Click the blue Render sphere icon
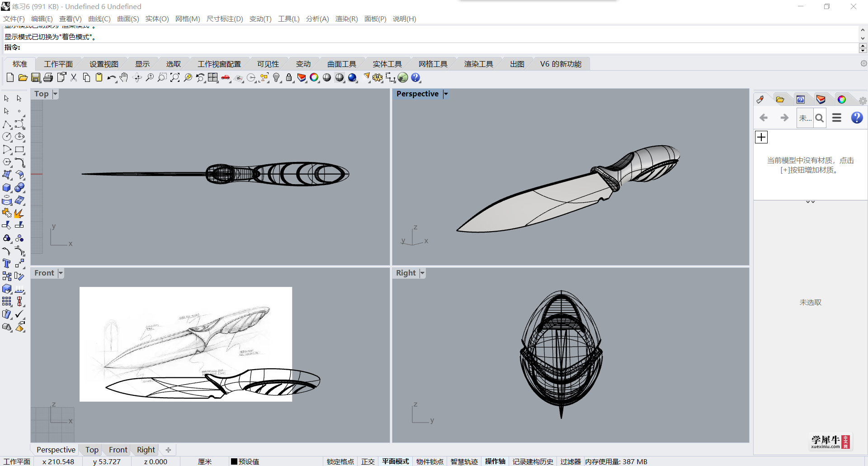The height and width of the screenshot is (466, 868). pyautogui.click(x=353, y=78)
